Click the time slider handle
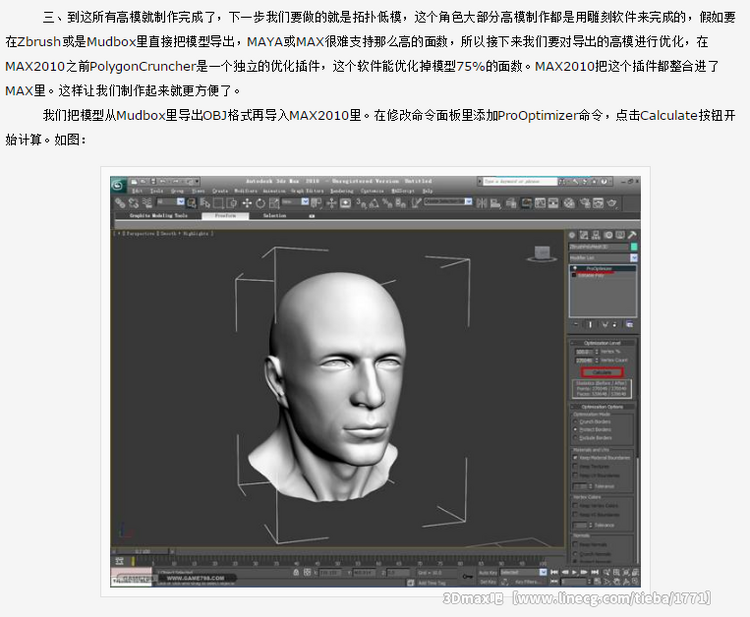 point(142,551)
